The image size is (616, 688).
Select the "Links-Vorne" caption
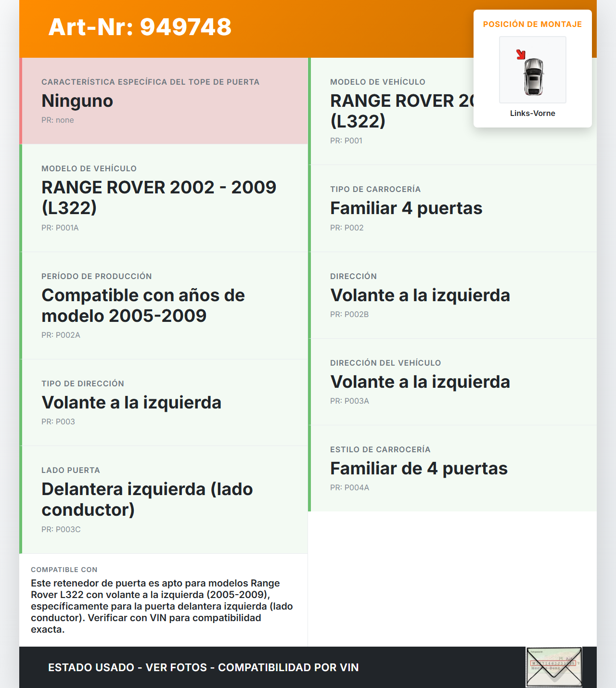point(533,113)
